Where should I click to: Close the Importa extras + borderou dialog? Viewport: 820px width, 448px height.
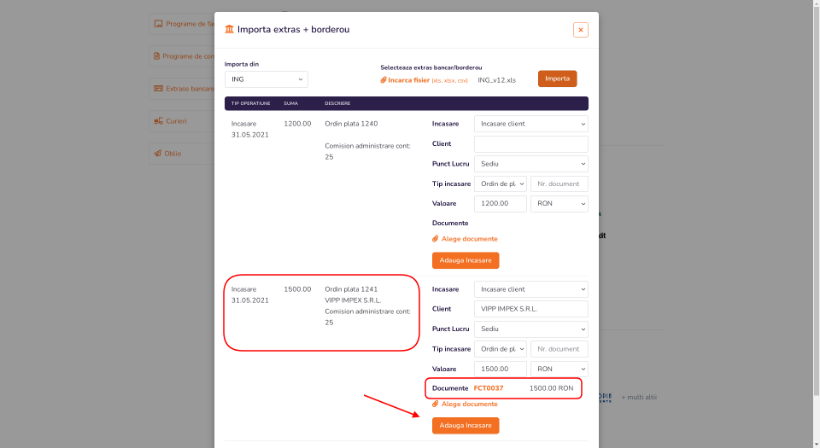point(580,30)
